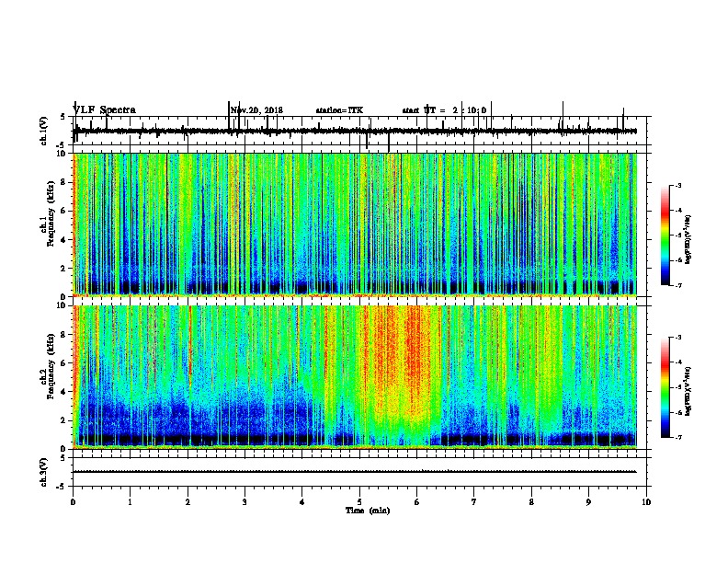Click the 'VLF Spectra' title text
This screenshot has height=563, width=728.
104,110
